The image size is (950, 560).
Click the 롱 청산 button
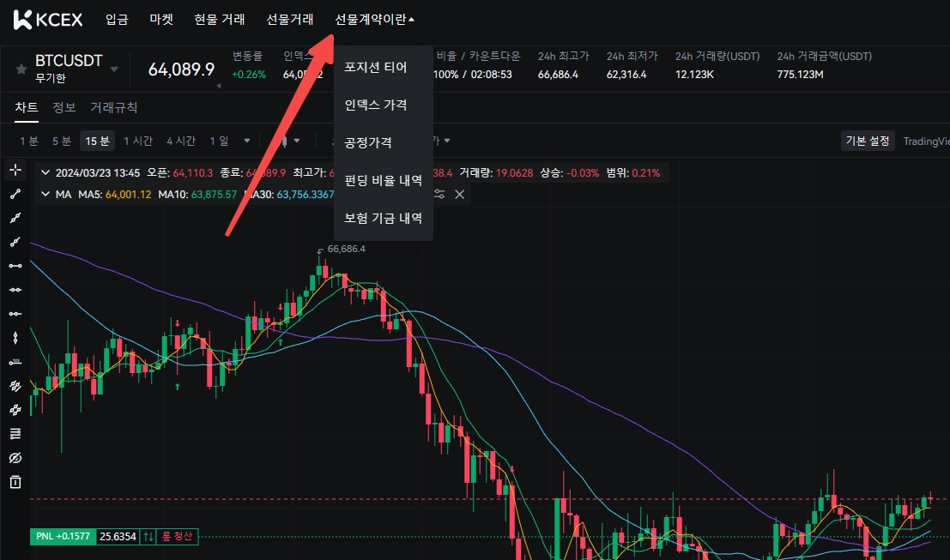(x=178, y=536)
